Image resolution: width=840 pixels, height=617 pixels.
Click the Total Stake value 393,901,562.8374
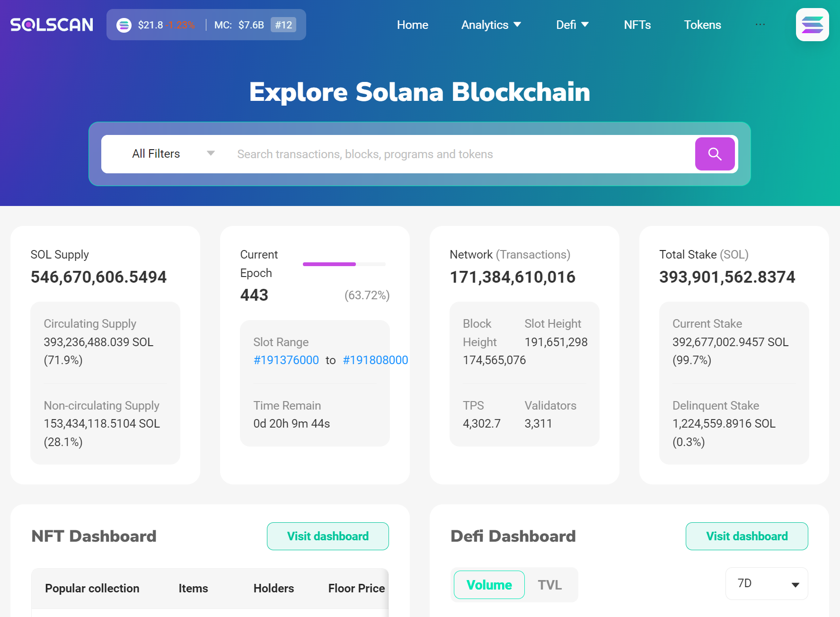727,277
